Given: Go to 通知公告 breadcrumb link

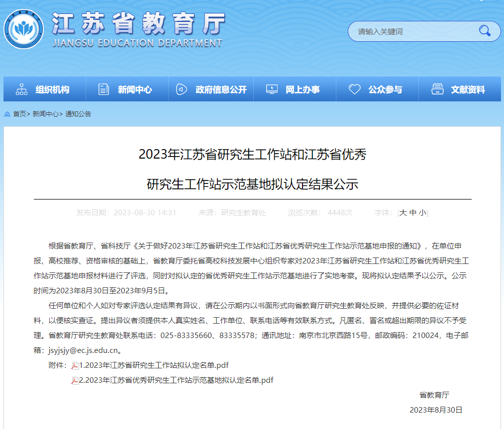Looking at the screenshot, I should (78, 114).
